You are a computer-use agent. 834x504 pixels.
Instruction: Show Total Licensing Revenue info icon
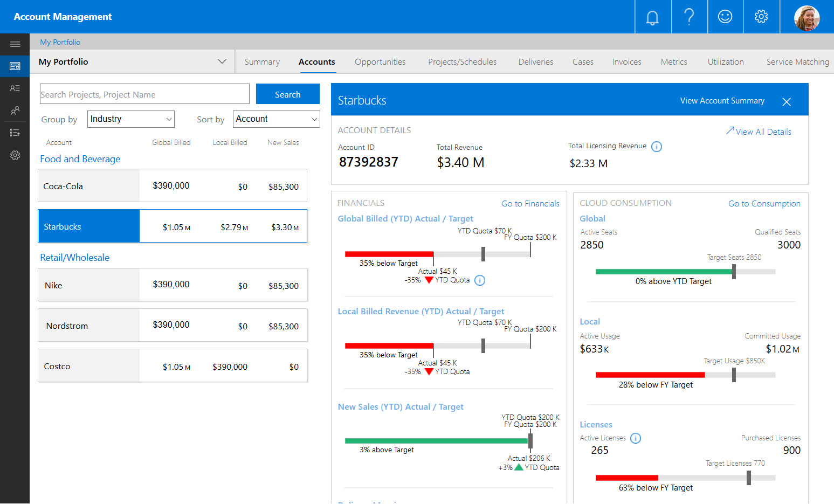[657, 147]
